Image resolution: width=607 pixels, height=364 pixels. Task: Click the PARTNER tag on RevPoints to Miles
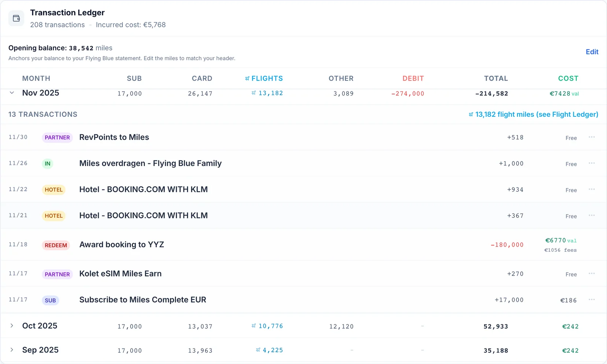click(57, 138)
